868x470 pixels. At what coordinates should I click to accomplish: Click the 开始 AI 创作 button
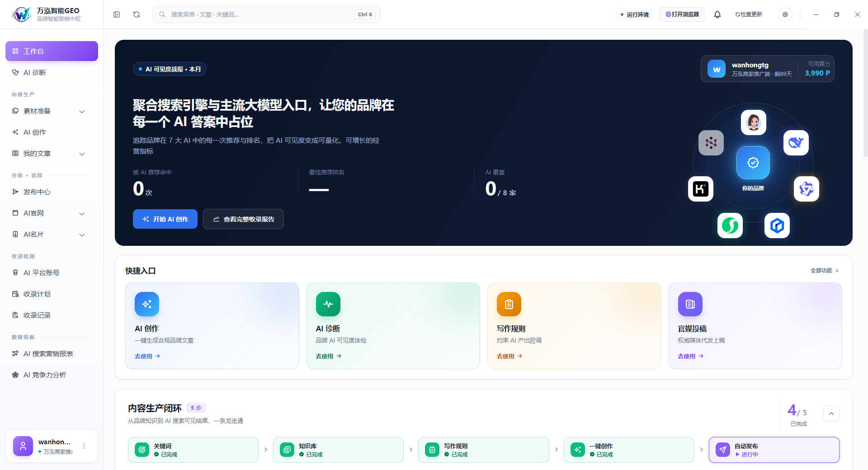point(165,219)
